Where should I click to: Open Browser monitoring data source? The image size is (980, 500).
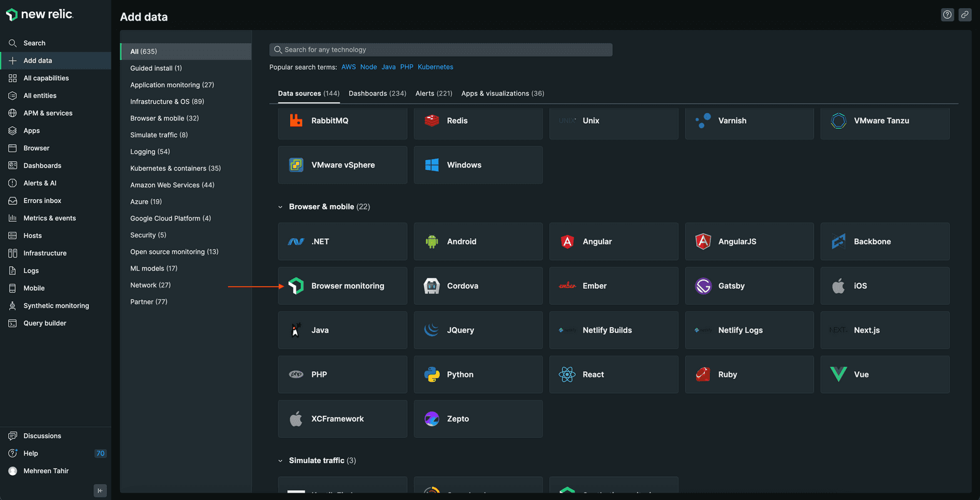point(342,286)
